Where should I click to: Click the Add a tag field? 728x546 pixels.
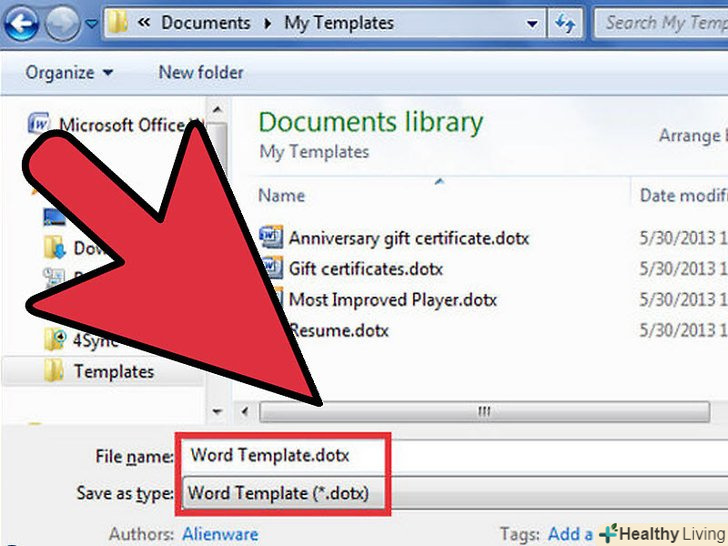coord(570,534)
